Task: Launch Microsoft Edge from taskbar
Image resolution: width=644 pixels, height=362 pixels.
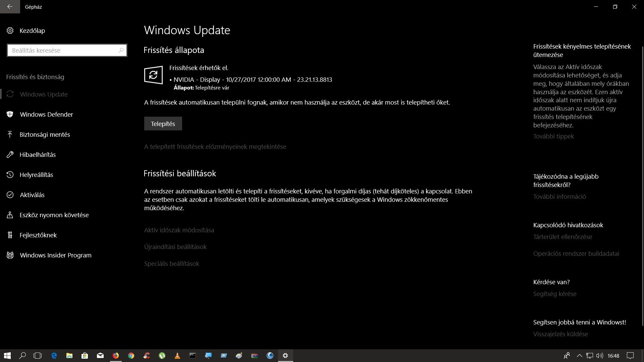Action: click(54, 356)
